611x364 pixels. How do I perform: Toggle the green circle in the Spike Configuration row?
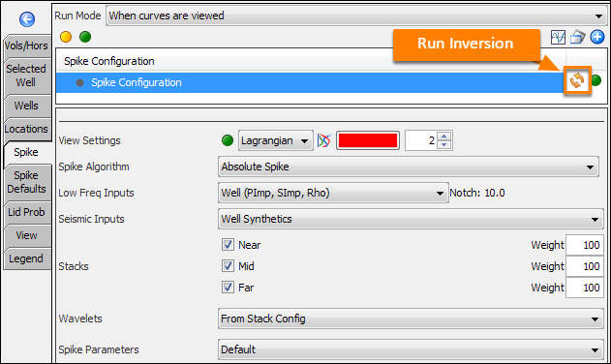(596, 80)
